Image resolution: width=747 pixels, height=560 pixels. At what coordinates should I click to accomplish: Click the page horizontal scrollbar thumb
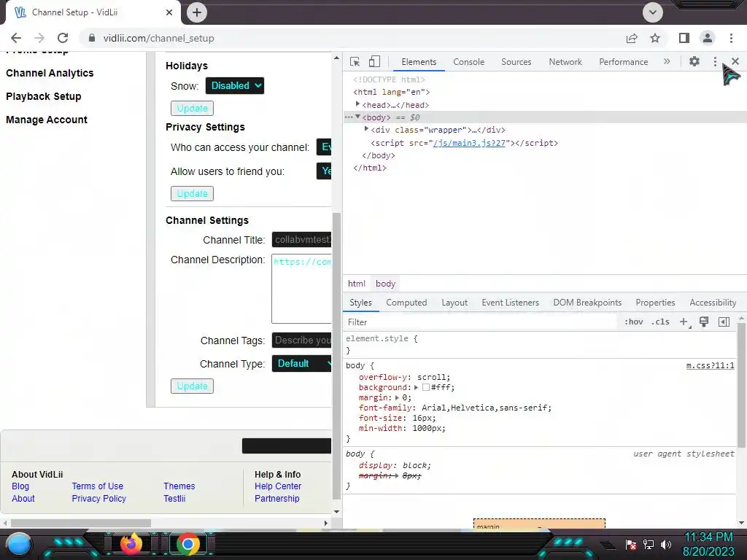80,523
